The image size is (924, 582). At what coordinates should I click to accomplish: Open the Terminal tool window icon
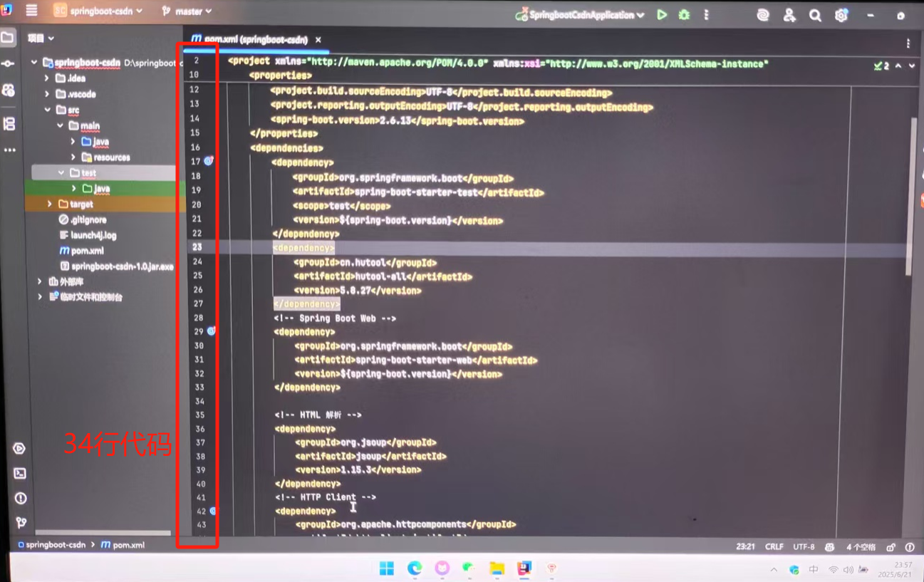(x=20, y=473)
